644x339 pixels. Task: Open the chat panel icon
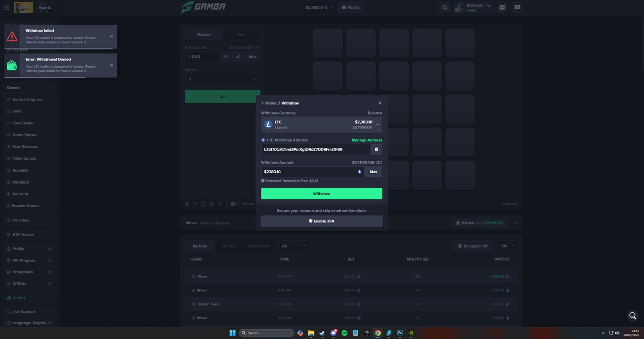pos(517,7)
